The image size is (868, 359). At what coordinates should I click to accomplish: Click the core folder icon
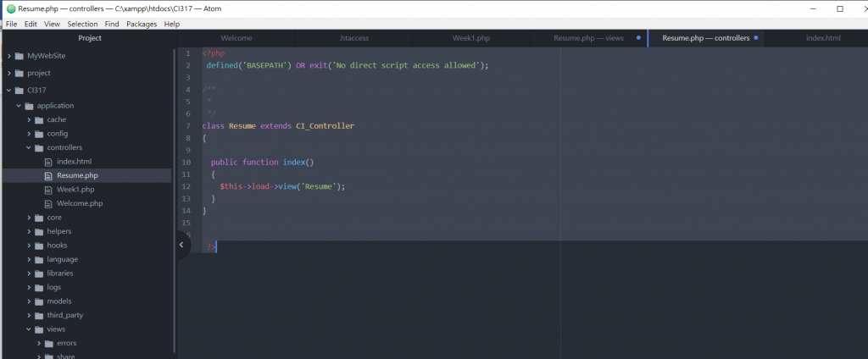[39, 218]
